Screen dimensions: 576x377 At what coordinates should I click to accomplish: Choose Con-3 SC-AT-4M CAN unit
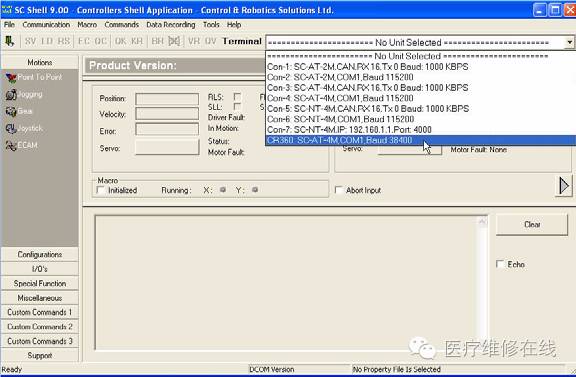pyautogui.click(x=421, y=87)
